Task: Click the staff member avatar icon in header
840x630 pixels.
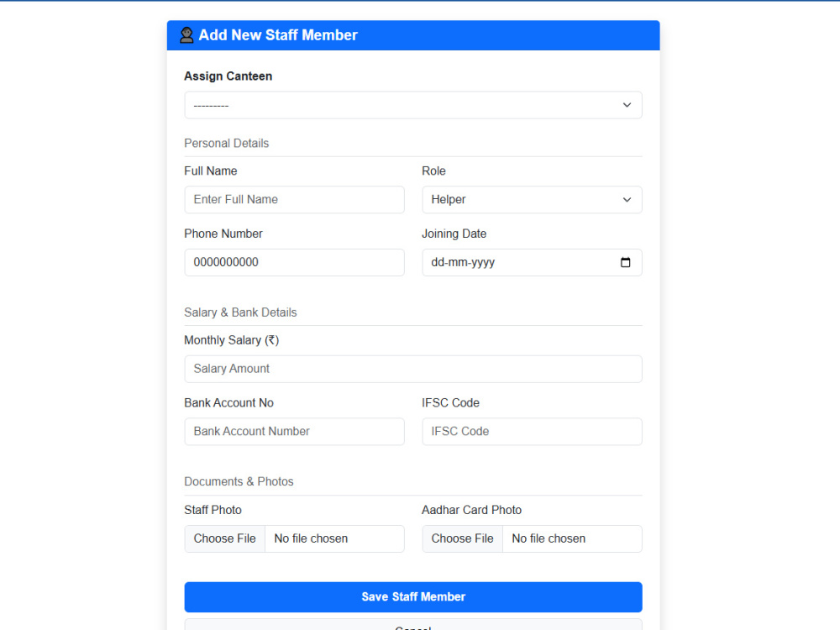Action: [x=186, y=35]
